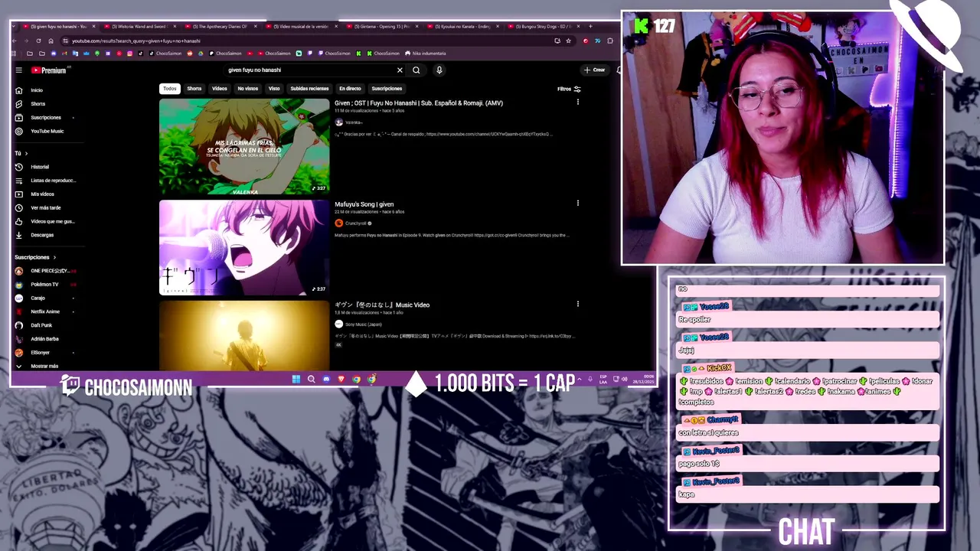Open Valenka channel link

349,122
